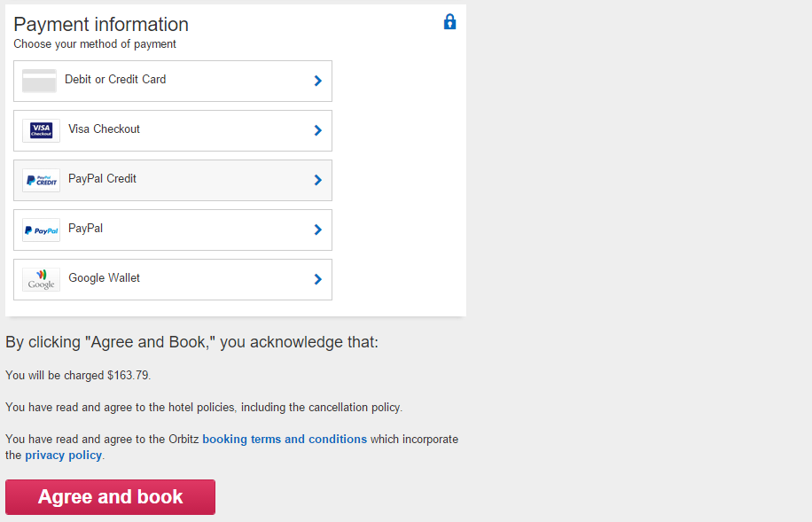Choose the PayPal label text
The height and width of the screenshot is (522, 812).
(85, 229)
